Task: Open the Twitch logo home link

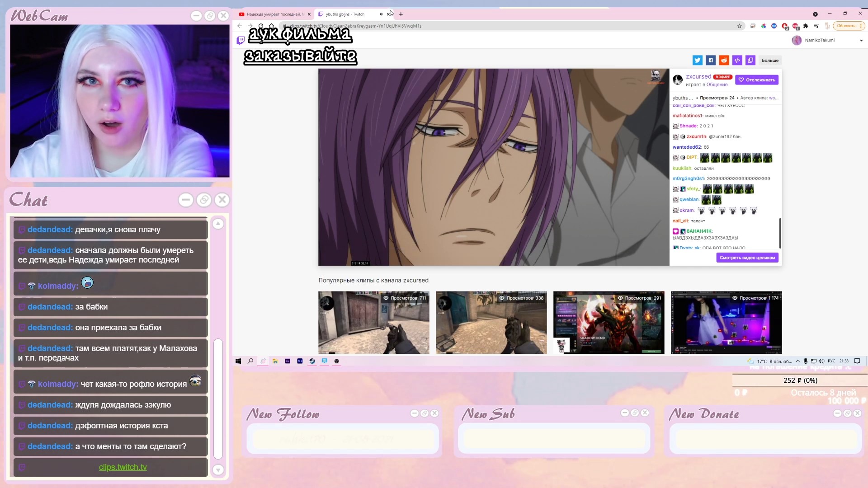Action: coord(241,41)
